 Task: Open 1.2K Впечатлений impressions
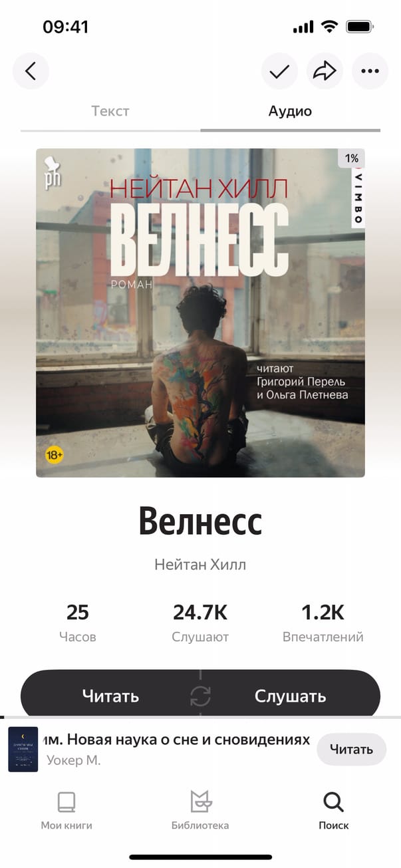click(x=323, y=623)
